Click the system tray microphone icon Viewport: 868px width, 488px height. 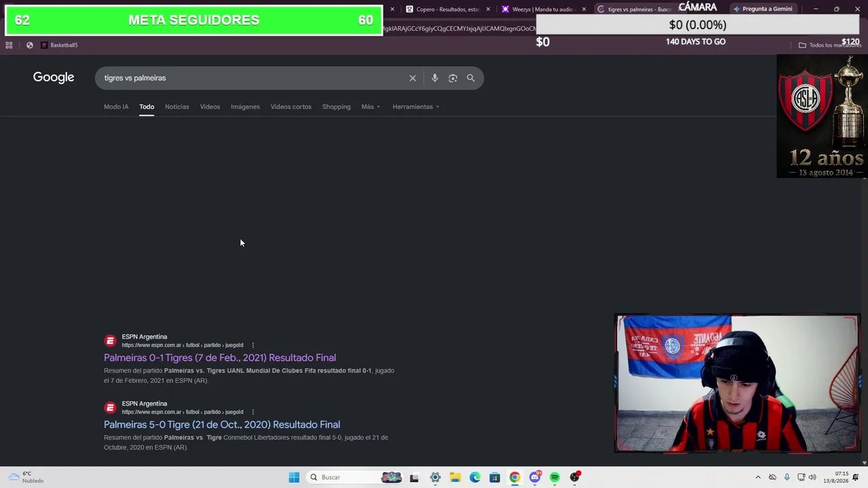(x=787, y=477)
